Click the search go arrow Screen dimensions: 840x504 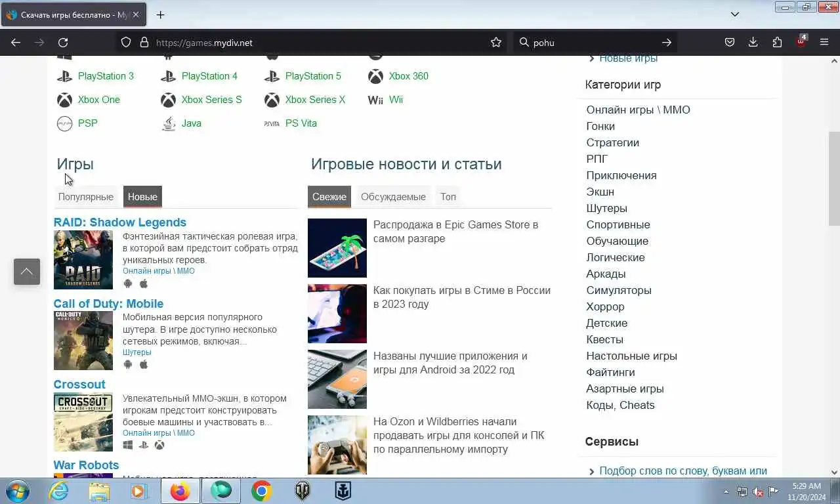667,43
